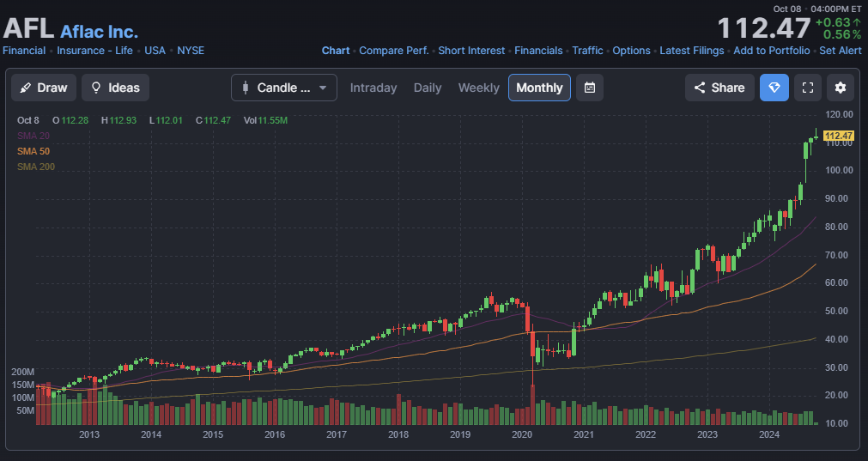The image size is (868, 461).
Task: Click the 50M volume axis label
Action: (26, 410)
